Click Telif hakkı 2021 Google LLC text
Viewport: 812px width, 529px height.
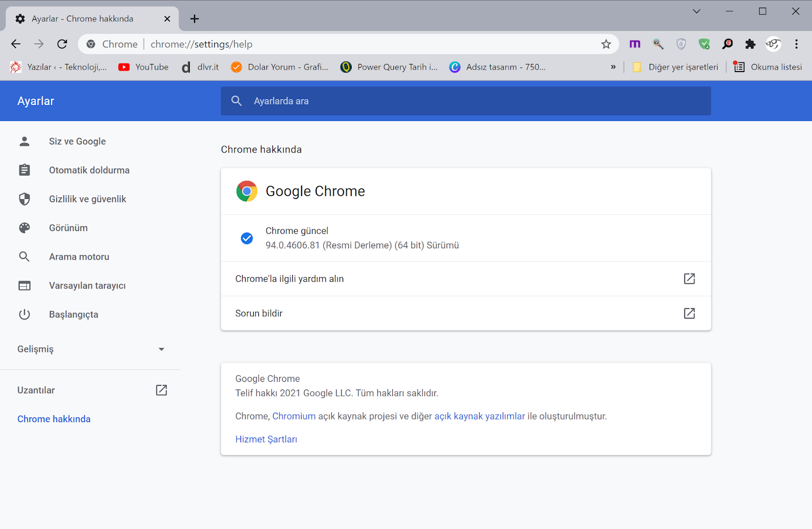336,393
